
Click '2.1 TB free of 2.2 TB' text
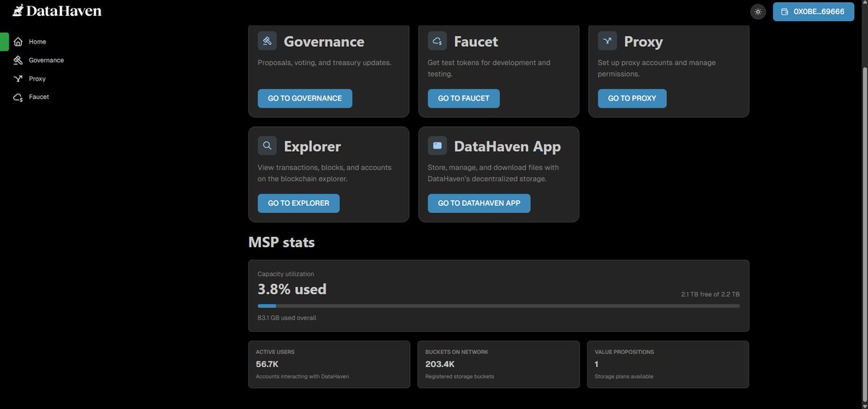pos(710,294)
